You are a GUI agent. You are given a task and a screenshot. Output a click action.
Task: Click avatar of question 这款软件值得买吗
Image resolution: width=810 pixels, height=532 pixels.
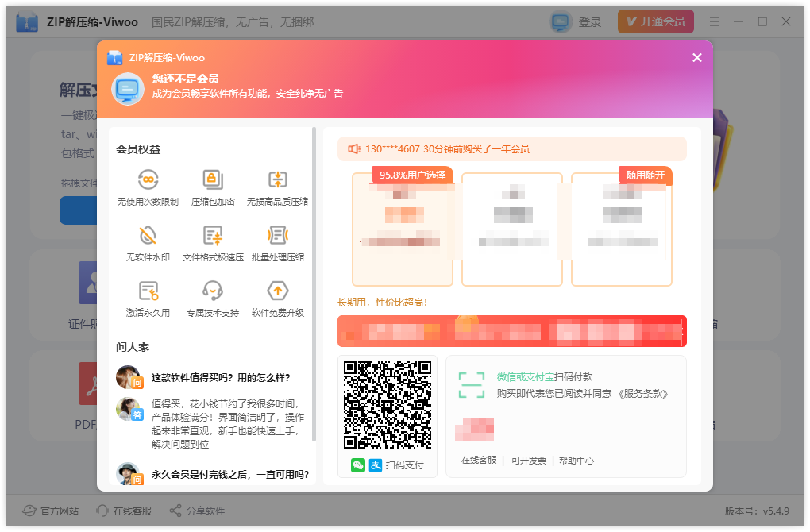[129, 377]
